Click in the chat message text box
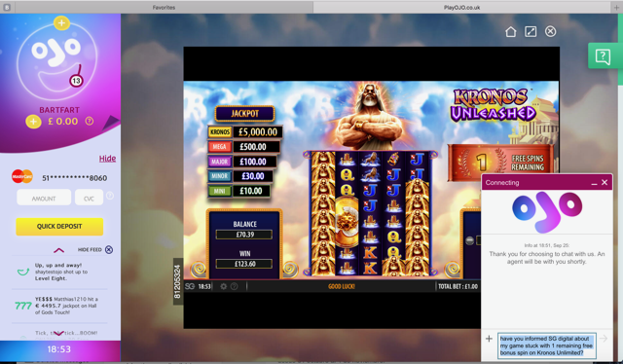This screenshot has height=364, width=623. coord(547,346)
